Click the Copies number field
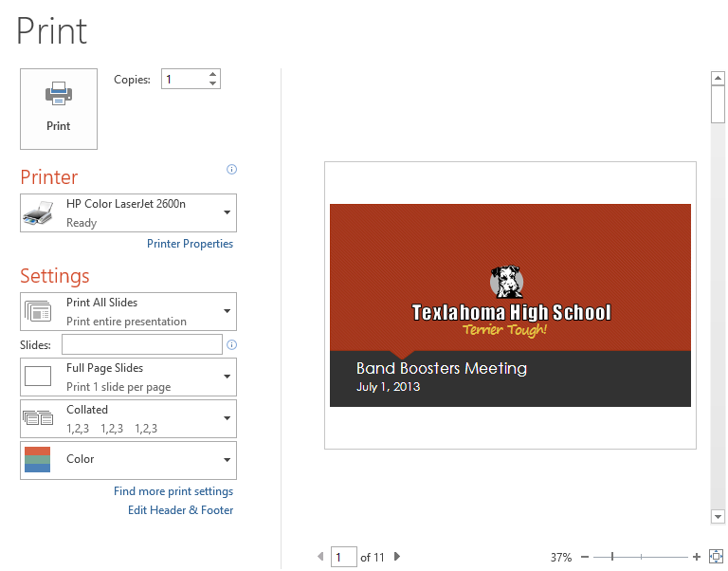This screenshot has height=571, width=728. pos(183,80)
